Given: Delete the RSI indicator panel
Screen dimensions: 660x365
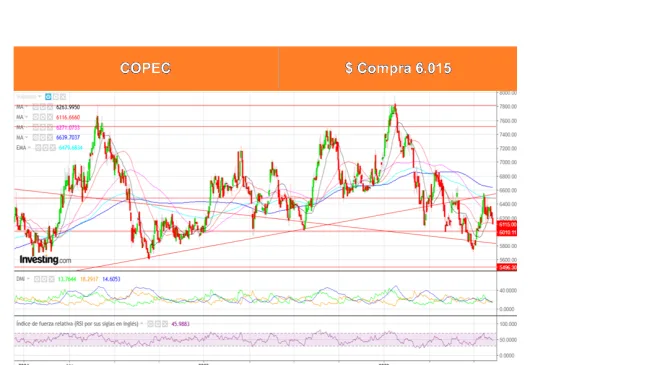Looking at the screenshot, I should [165, 324].
